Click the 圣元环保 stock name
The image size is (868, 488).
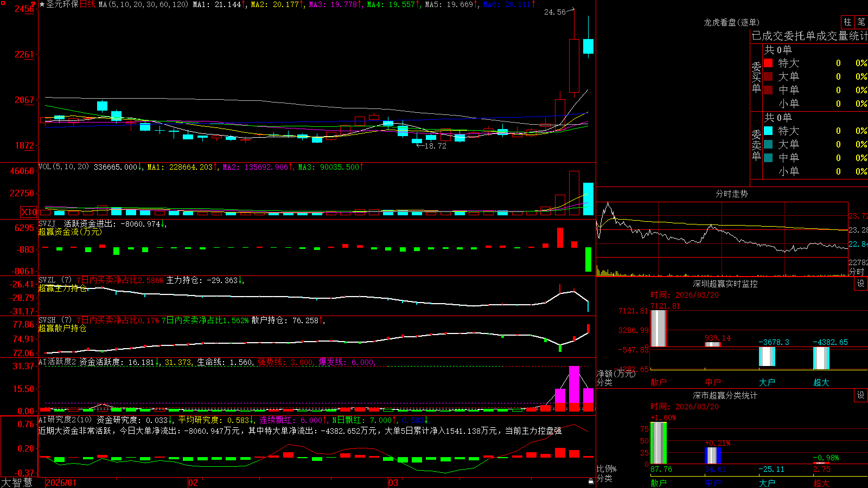pos(62,4)
